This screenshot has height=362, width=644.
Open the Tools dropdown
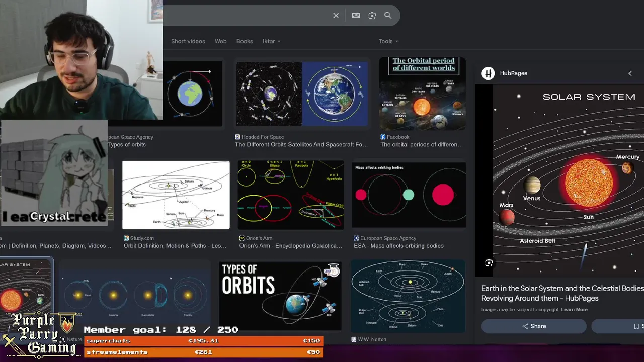click(x=388, y=41)
